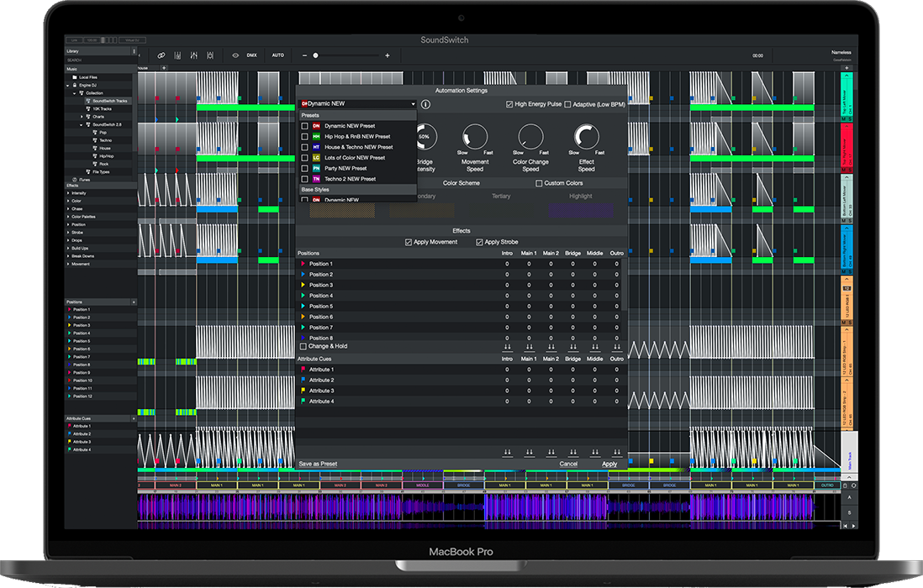Expand the Chase effects group
Viewport: 923px width, 588px height.
click(68, 208)
